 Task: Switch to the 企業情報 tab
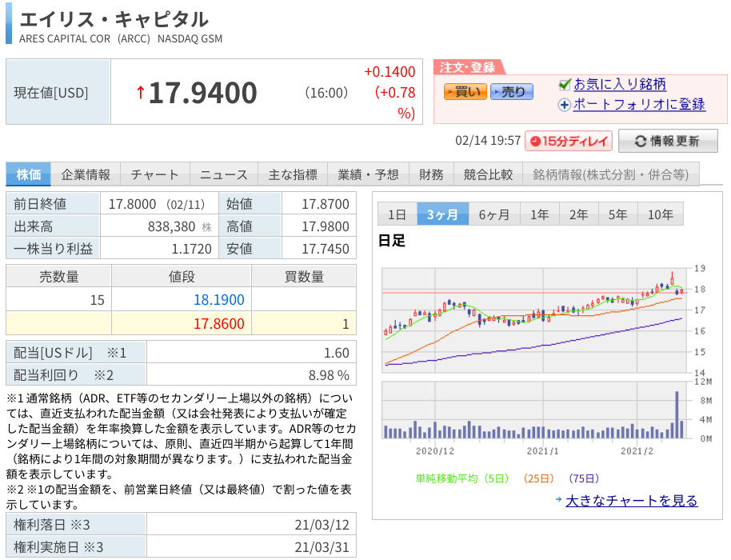86,174
